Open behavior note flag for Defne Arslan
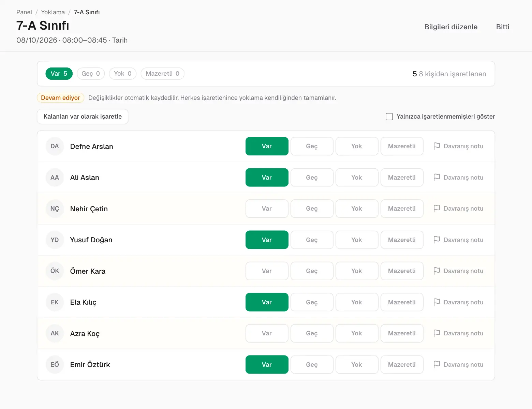The width and height of the screenshot is (532, 409). (x=458, y=146)
